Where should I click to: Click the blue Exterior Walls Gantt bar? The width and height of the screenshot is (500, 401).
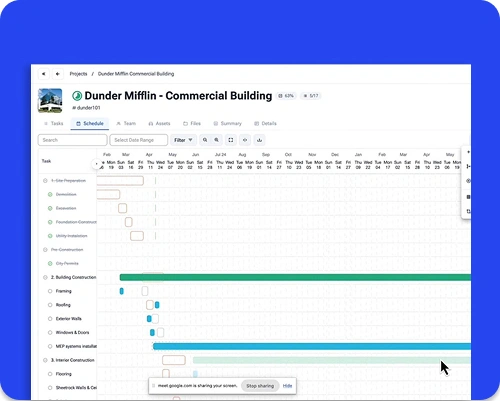click(x=149, y=319)
